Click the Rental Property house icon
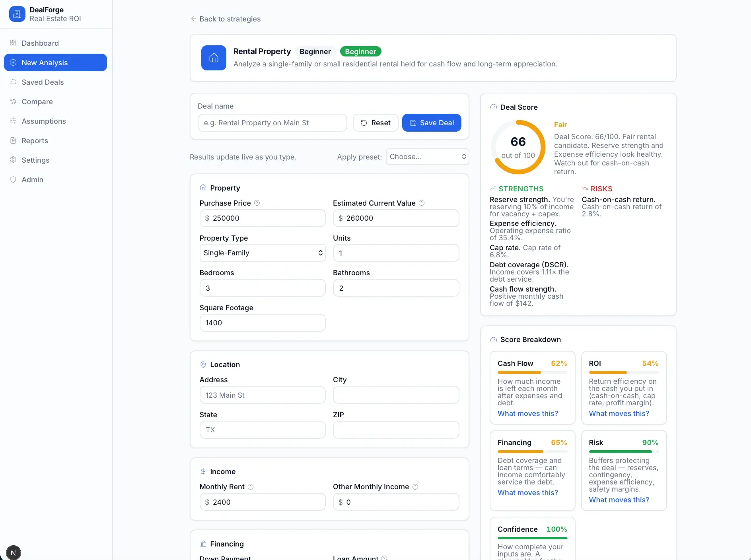 tap(214, 58)
